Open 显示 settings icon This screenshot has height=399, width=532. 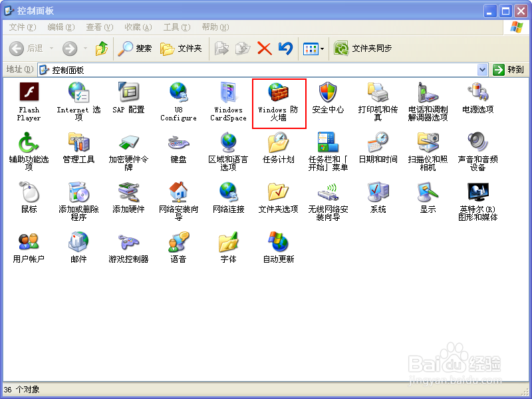click(428, 198)
